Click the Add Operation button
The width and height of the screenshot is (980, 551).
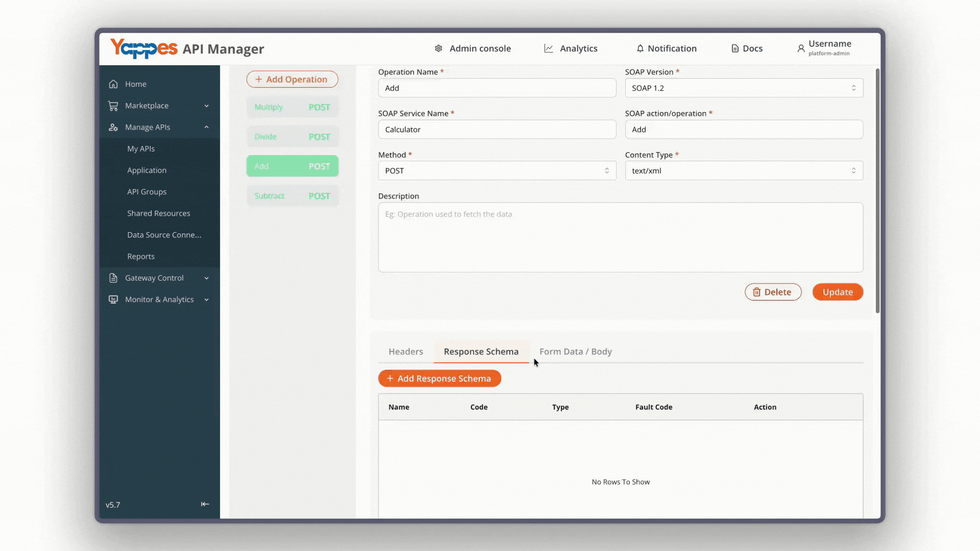[x=292, y=79]
